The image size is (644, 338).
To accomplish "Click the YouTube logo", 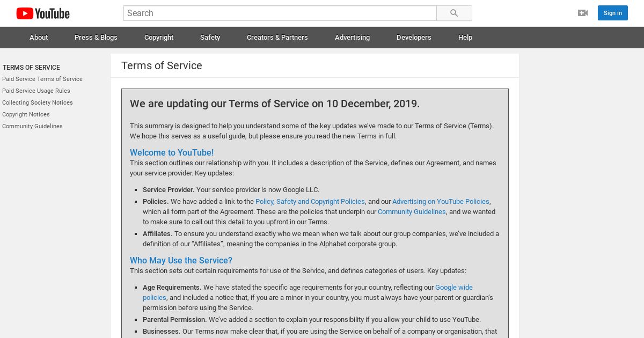I will coord(43,13).
